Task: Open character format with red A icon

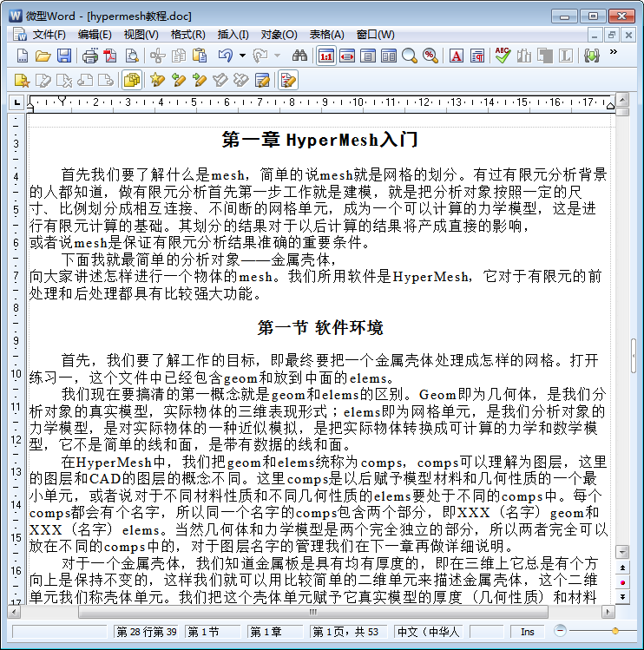Action: coord(457,56)
